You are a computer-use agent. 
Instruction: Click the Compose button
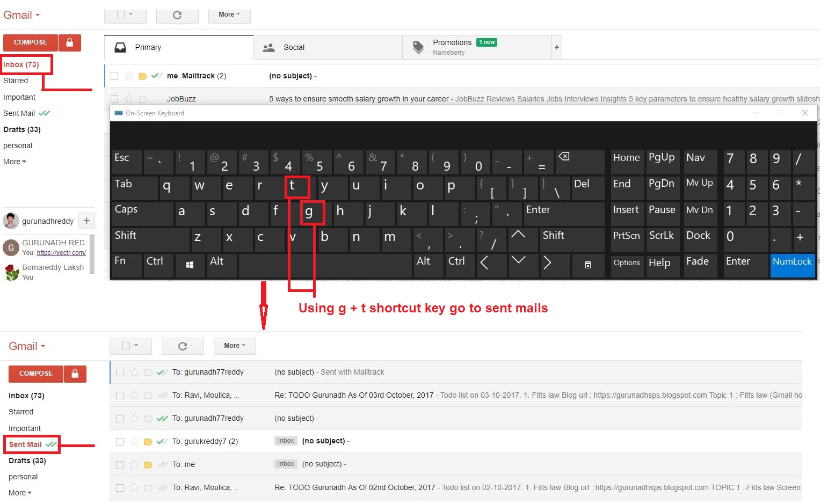[x=30, y=42]
